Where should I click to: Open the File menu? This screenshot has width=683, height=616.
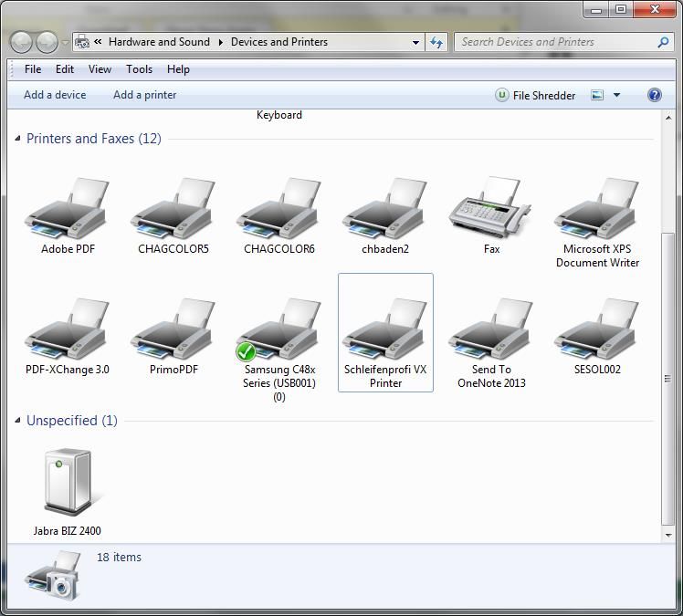click(x=33, y=69)
